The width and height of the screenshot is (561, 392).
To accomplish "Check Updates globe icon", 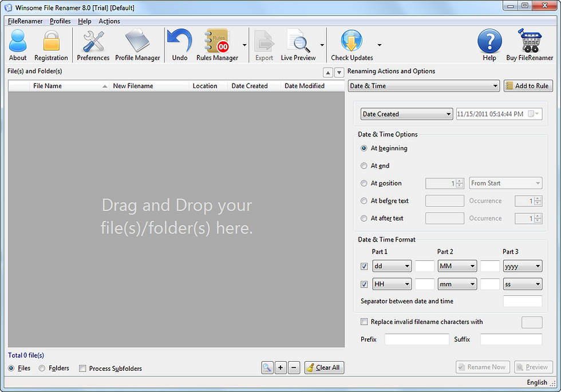I will coord(351,45).
